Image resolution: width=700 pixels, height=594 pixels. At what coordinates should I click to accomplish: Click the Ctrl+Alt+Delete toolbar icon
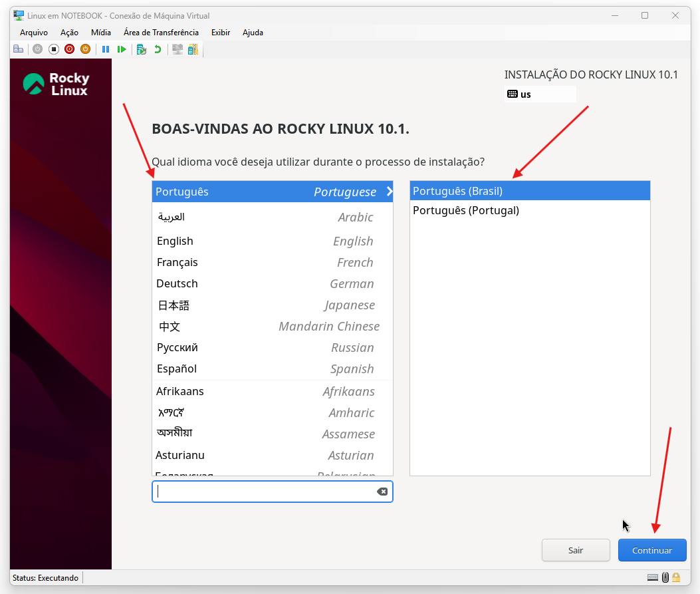coord(19,49)
